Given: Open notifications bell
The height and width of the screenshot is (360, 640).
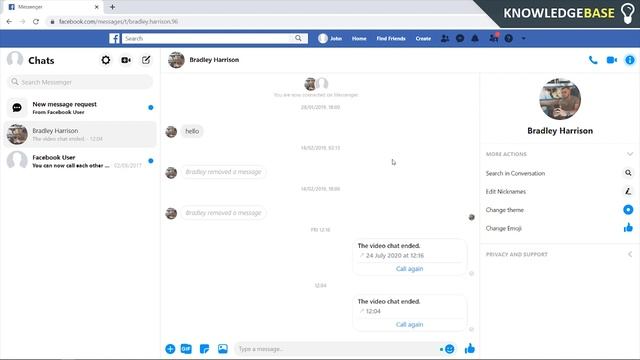Looking at the screenshot, I should [475, 38].
